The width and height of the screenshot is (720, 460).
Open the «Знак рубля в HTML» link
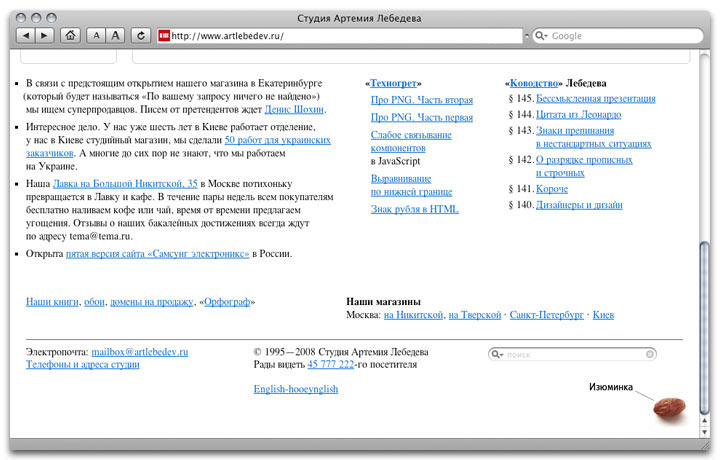point(414,209)
